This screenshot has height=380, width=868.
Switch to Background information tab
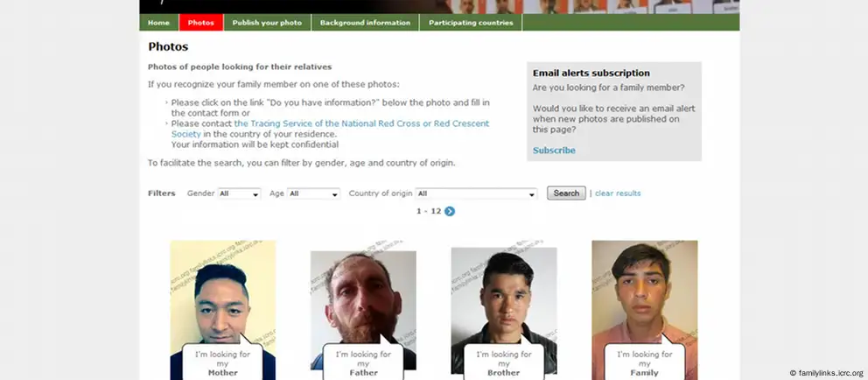[366, 23]
